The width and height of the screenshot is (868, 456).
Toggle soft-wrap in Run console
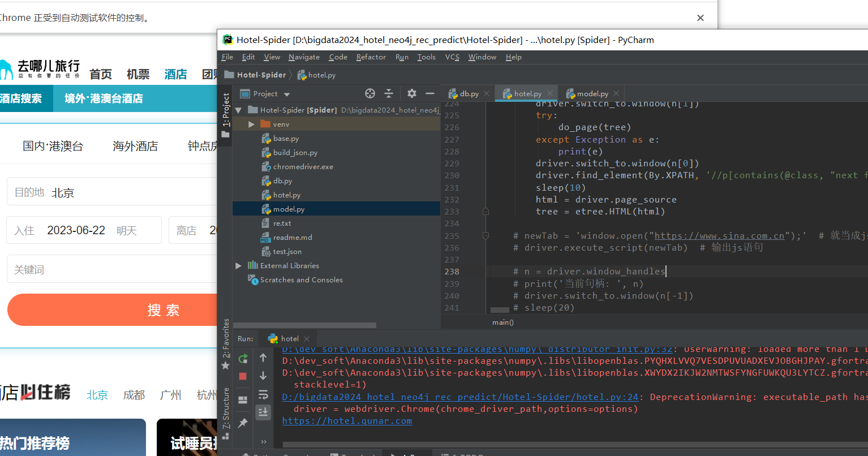tap(263, 394)
